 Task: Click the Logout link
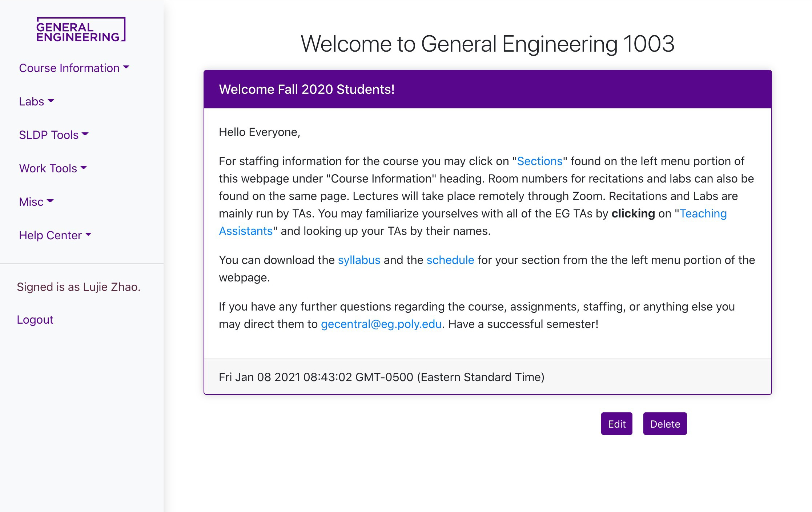[35, 320]
